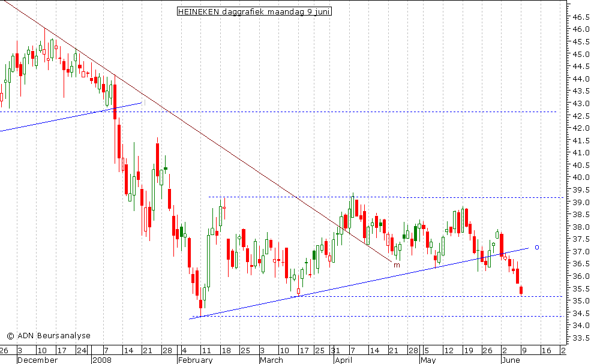The image size is (591, 364).
Task: Click the 42.0 price axis label
Action: coord(581,128)
